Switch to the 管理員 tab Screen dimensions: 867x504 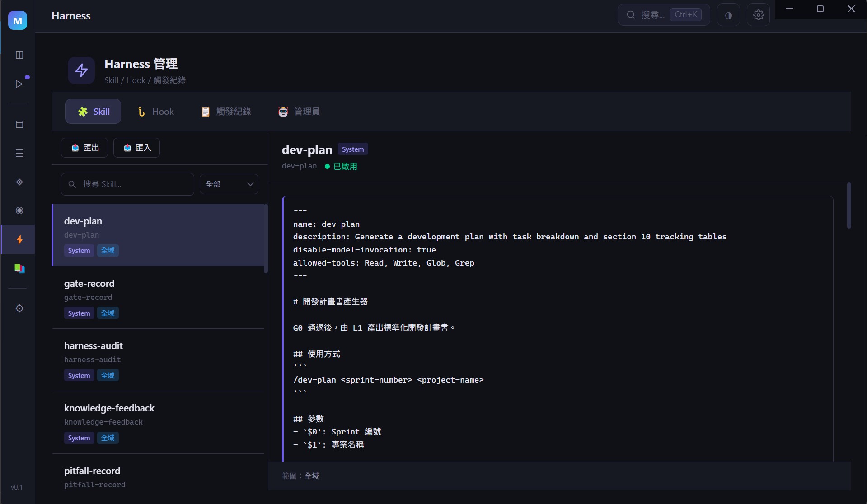299,112
